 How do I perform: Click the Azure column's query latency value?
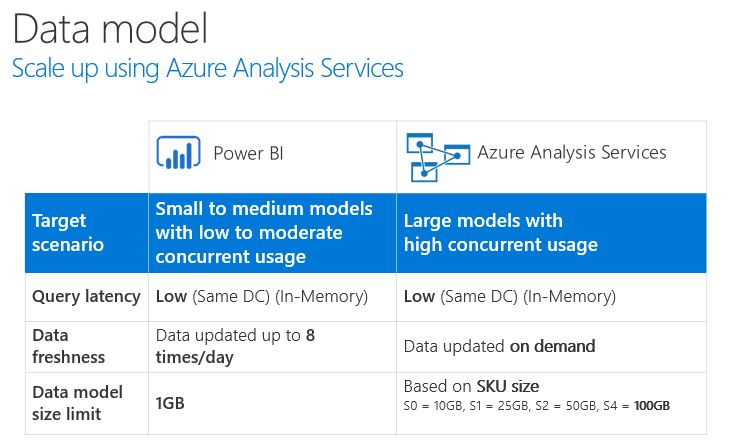point(509,296)
